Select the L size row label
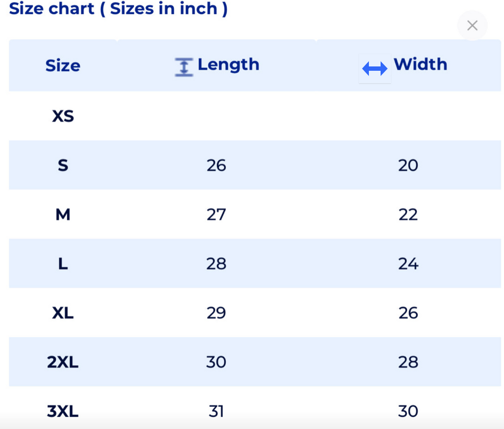Image resolution: width=504 pixels, height=429 pixels. tap(63, 264)
